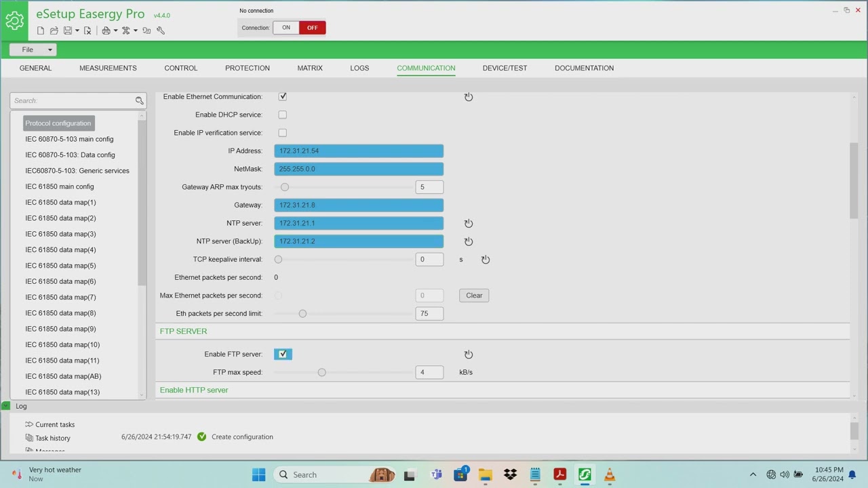Image resolution: width=868 pixels, height=488 pixels.
Task: Click the Gateway address field
Action: pyautogui.click(x=359, y=205)
